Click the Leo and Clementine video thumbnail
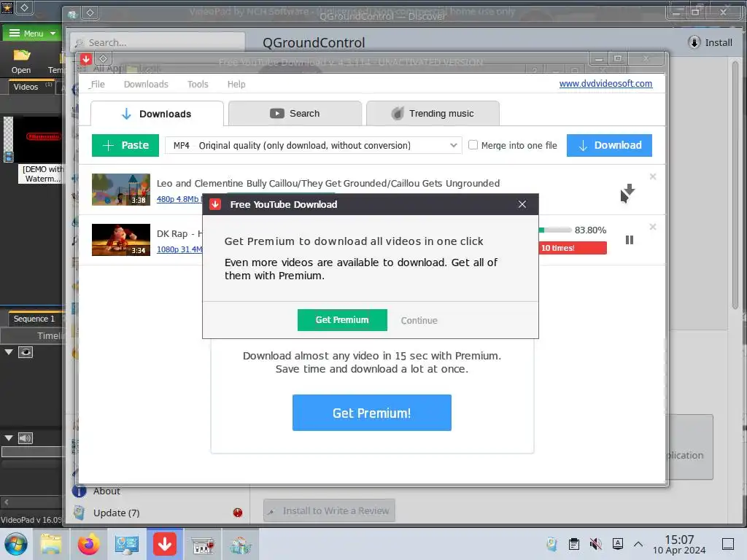The width and height of the screenshot is (747, 560). click(121, 190)
